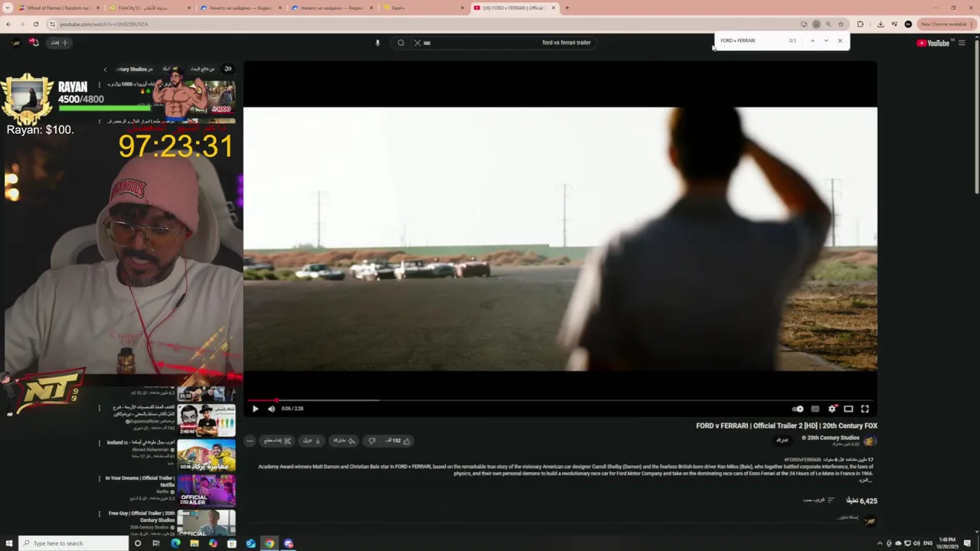Screen dimensions: 980x551
Task: Select the 20th Century Studios filter chip
Action: click(x=133, y=69)
